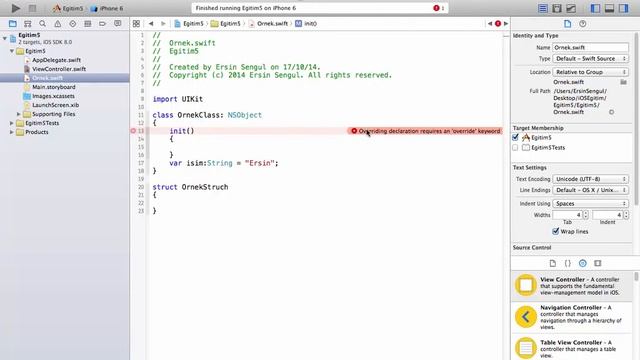
Task: Open the file Type dropdown
Action: point(590,59)
